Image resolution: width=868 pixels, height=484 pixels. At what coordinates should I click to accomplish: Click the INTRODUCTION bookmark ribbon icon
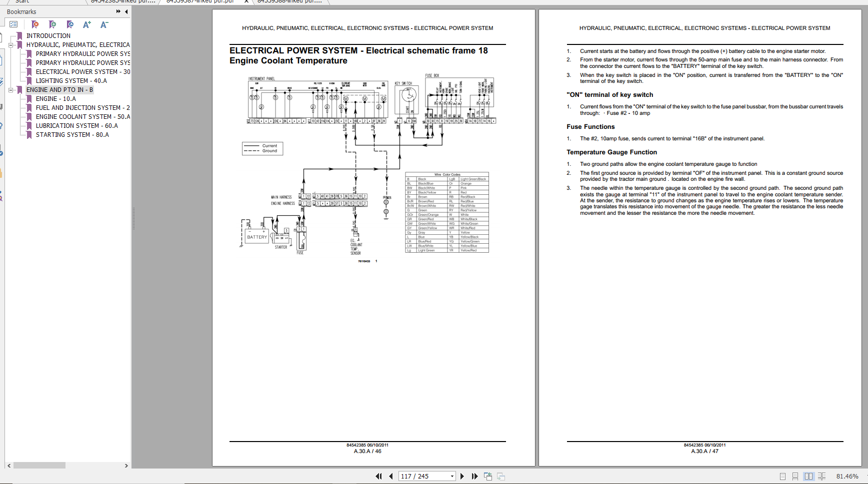[20, 36]
